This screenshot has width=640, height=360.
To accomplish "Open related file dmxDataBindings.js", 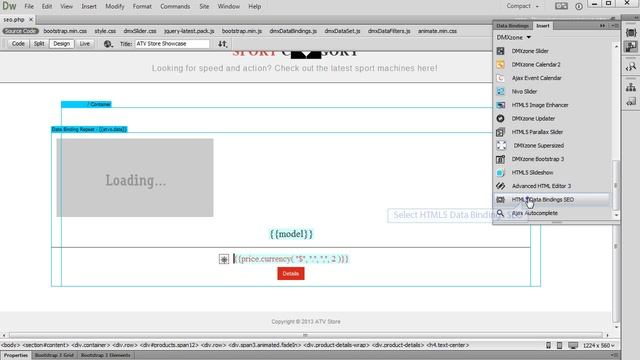I will click(x=293, y=31).
